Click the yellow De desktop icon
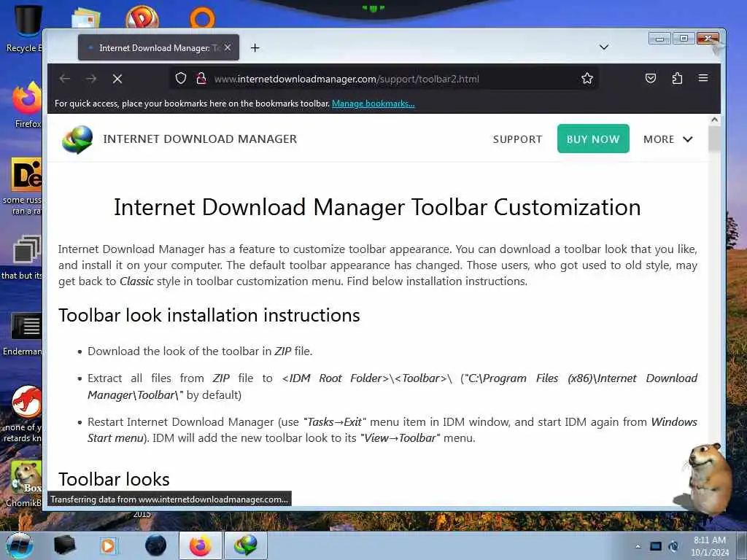The width and height of the screenshot is (747, 560). point(27,174)
